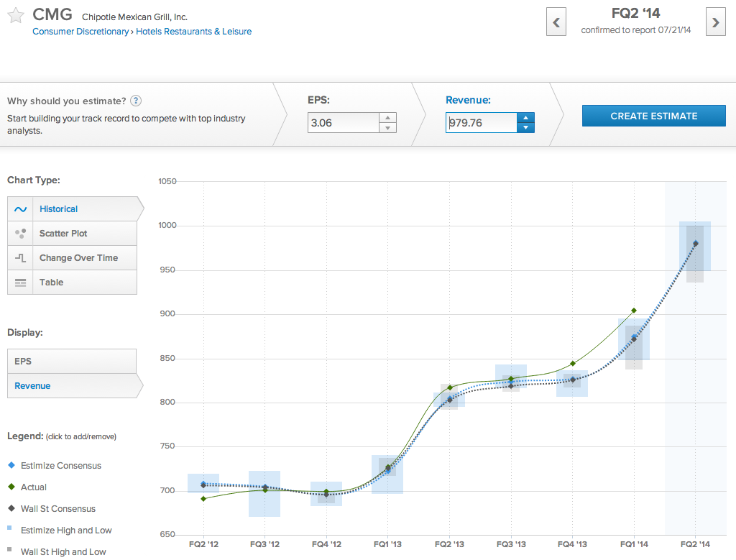Click the 1000 y-axis label
The width and height of the screenshot is (736, 560).
167,225
